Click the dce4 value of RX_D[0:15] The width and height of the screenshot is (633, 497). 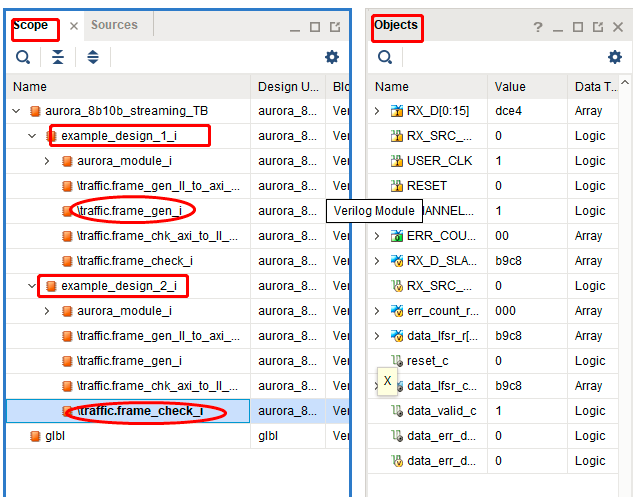pyautogui.click(x=508, y=111)
